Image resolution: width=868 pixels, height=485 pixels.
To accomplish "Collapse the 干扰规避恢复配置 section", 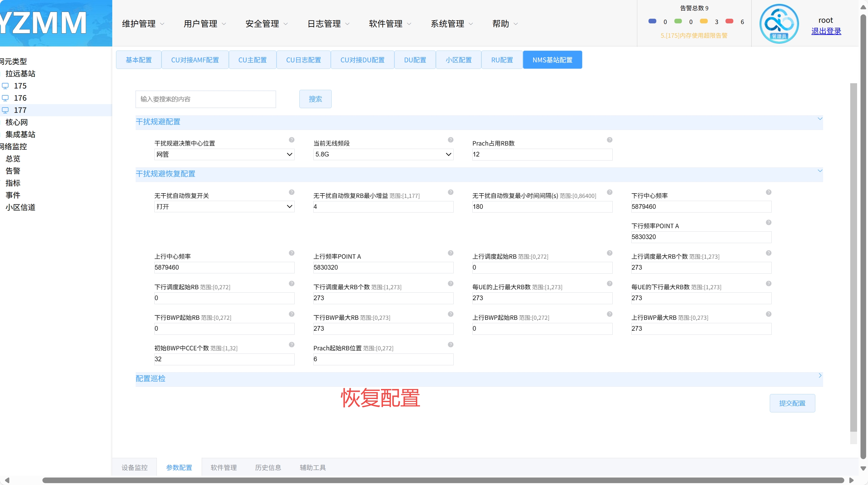I will pos(820,171).
